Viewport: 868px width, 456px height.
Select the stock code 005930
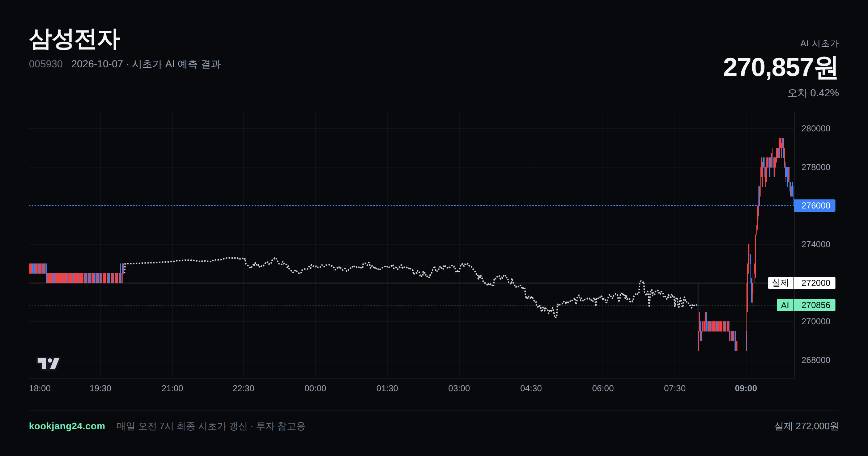(x=46, y=64)
